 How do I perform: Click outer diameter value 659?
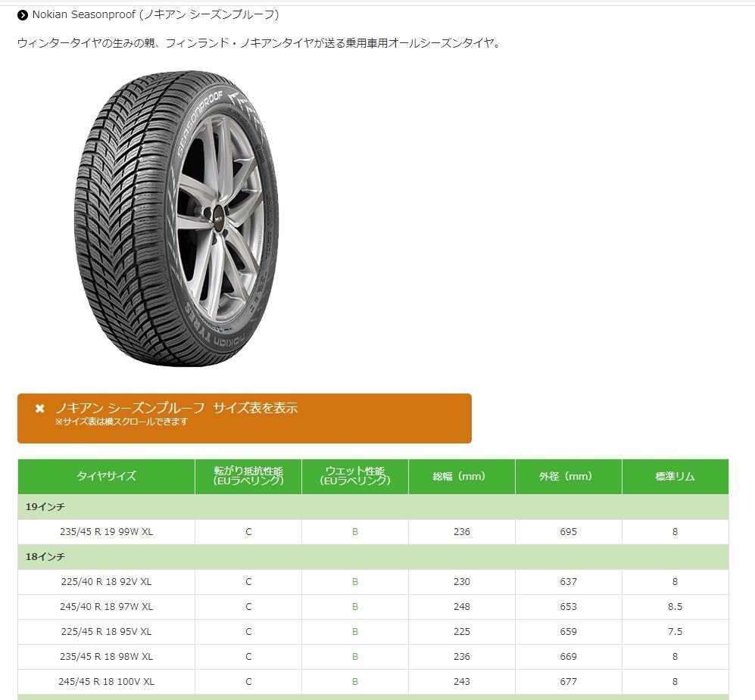click(569, 632)
